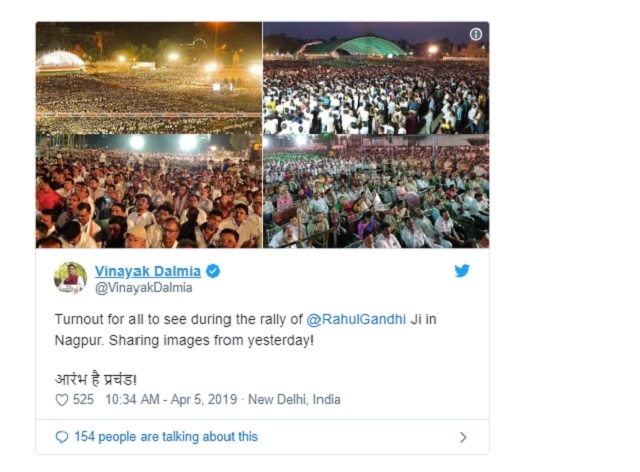The height and width of the screenshot is (472, 640).
Task: Open Vinayak Dalmia's profile avatar
Action: point(70,278)
